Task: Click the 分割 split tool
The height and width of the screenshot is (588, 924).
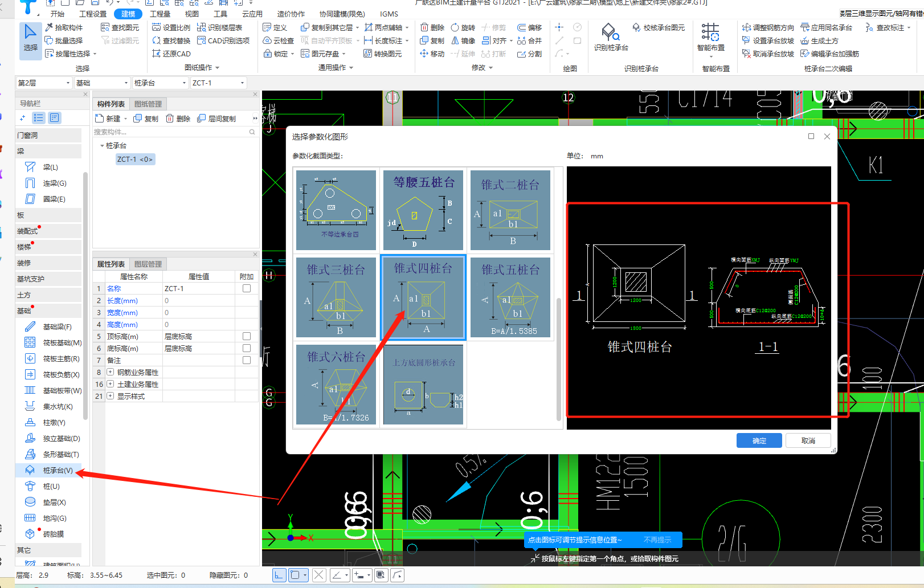Action: 529,54
